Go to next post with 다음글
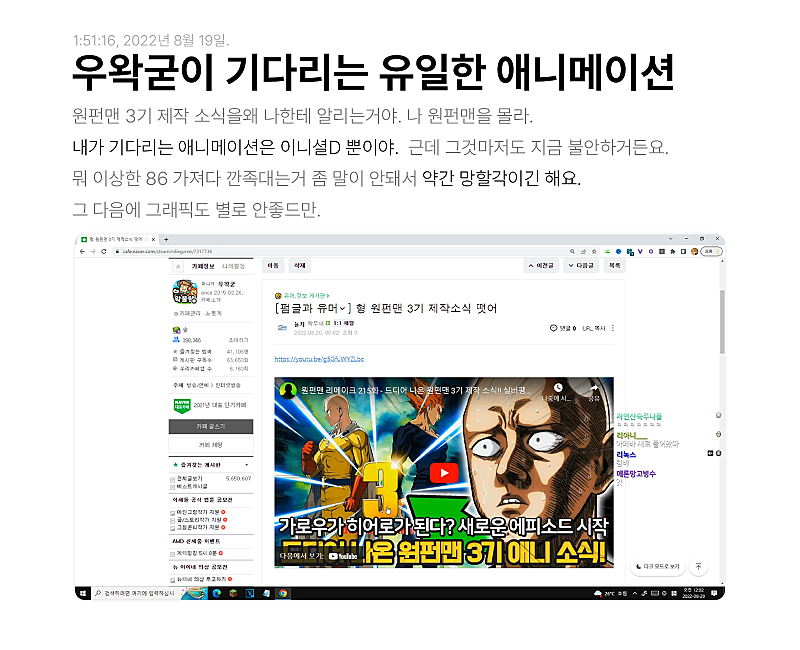This screenshot has height=650, width=800. pos(581,266)
